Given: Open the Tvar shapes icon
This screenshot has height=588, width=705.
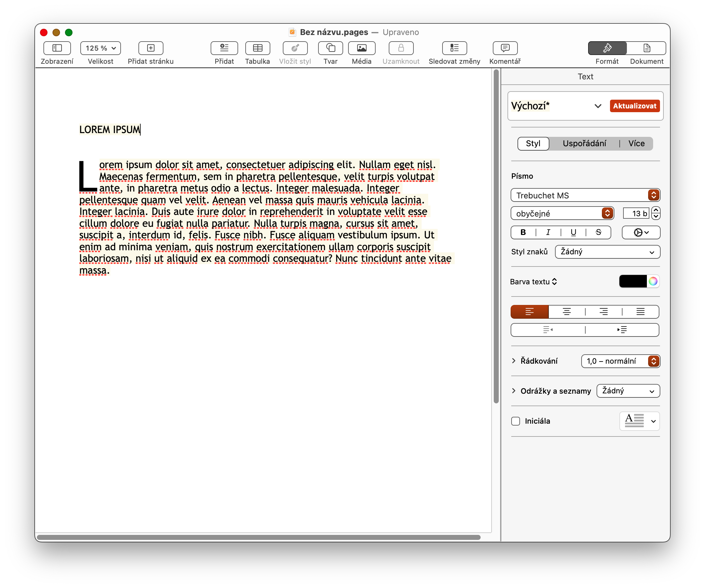Looking at the screenshot, I should (x=330, y=48).
